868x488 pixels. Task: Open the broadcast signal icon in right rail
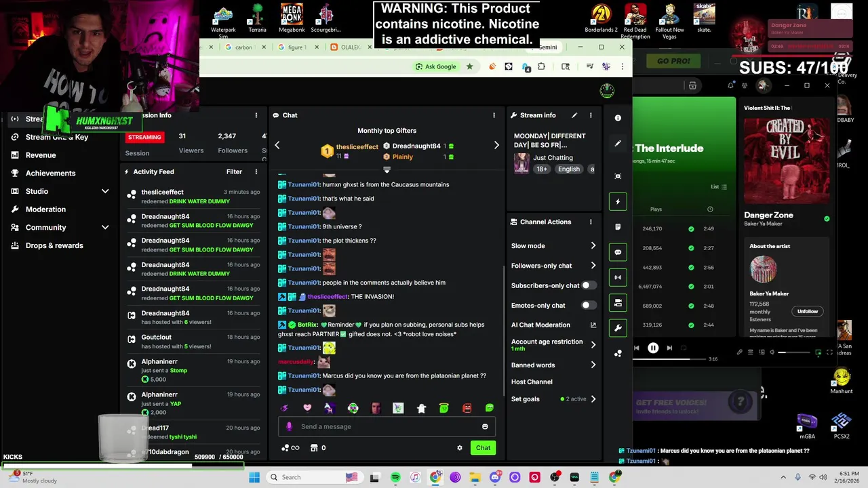618,277
